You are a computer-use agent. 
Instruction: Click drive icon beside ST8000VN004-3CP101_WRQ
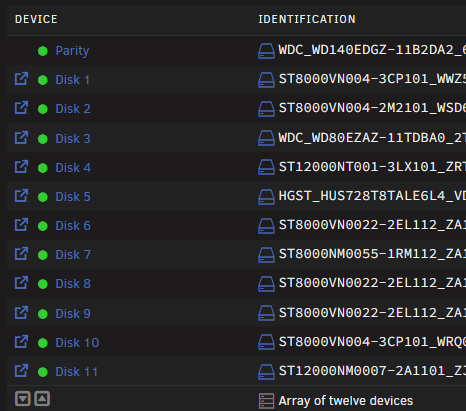(x=266, y=342)
